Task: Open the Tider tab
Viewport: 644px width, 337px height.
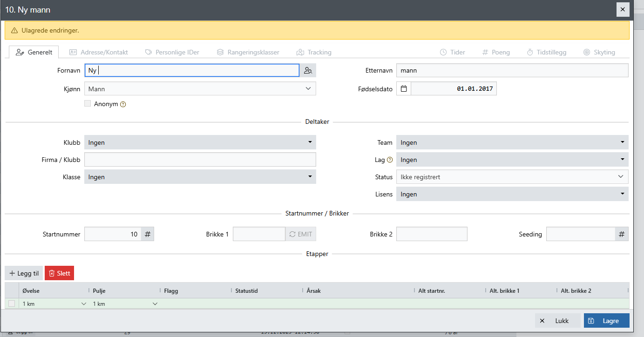Action: pyautogui.click(x=452, y=52)
